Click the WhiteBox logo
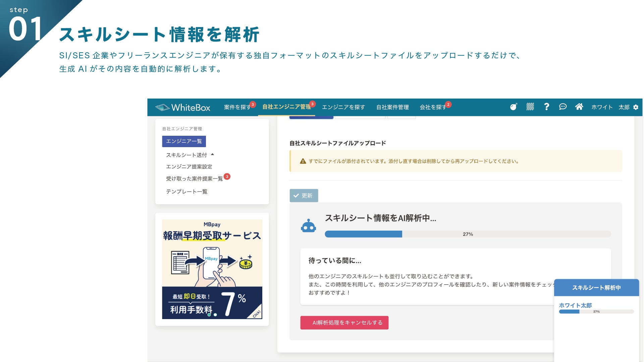 click(183, 107)
